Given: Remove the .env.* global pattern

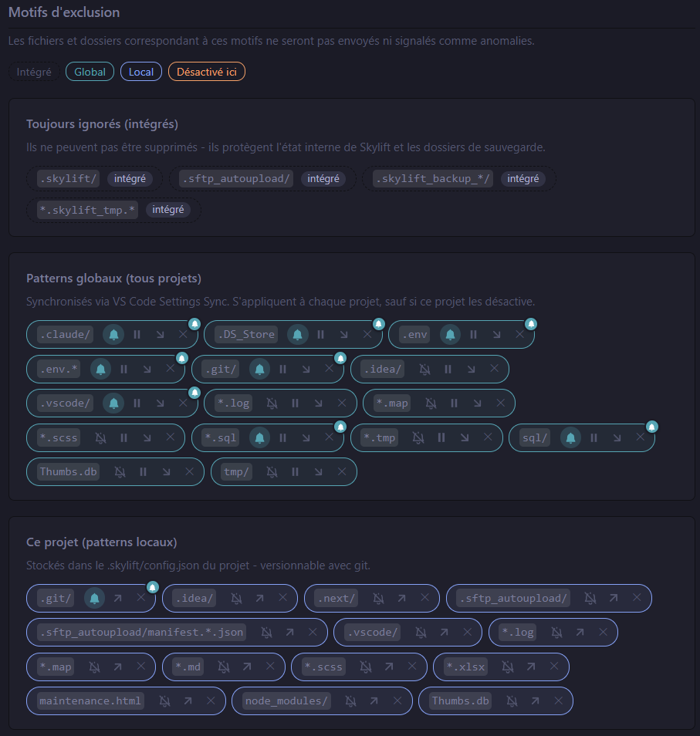Looking at the screenshot, I should click(x=171, y=370).
